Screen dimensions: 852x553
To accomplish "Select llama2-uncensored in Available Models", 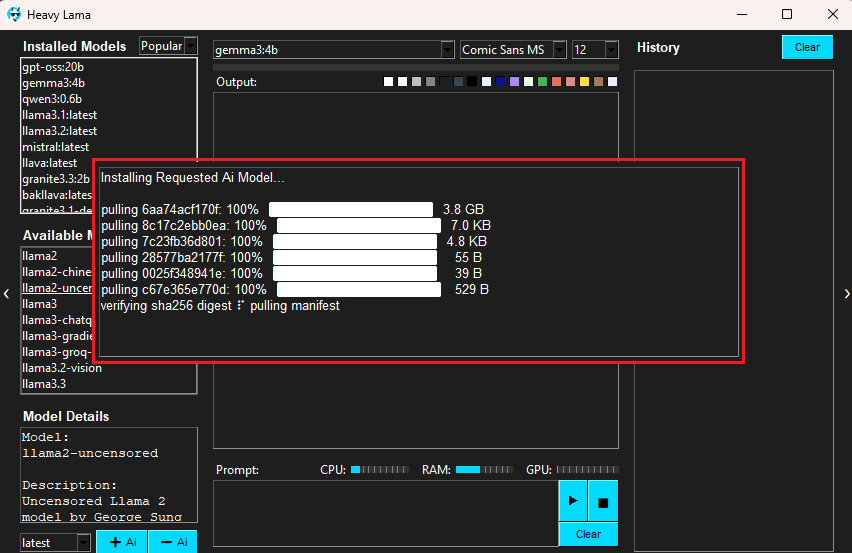I will 57,288.
